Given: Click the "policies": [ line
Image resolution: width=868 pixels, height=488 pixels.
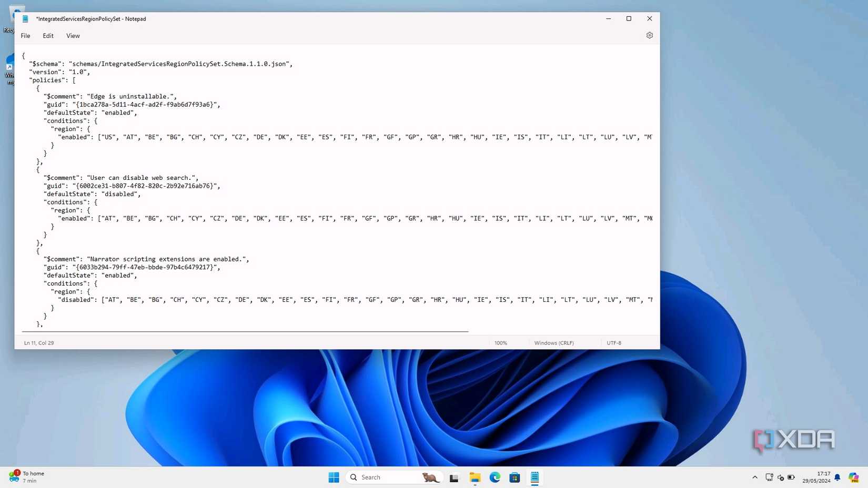Looking at the screenshot, I should click(52, 80).
